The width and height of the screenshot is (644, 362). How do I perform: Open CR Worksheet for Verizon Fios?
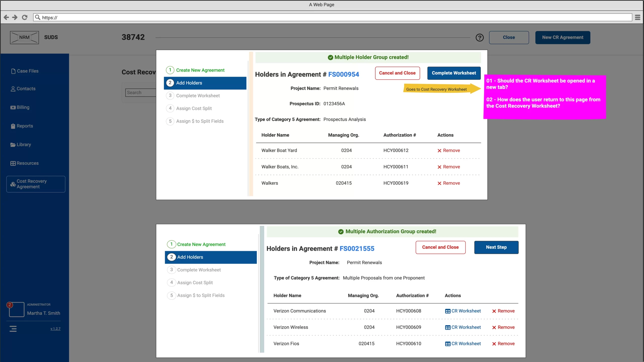[463, 343]
